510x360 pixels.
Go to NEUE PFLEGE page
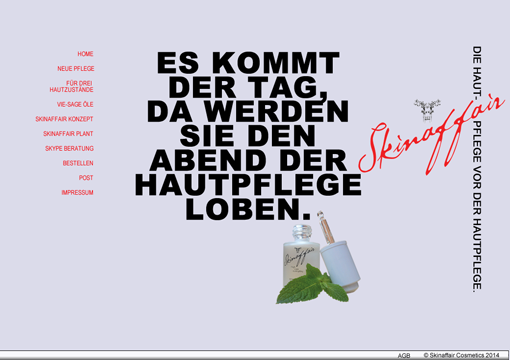(x=76, y=69)
